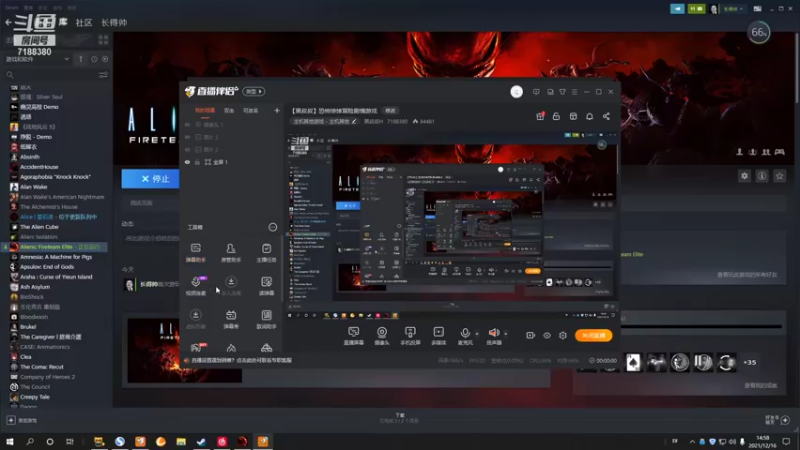The height and width of the screenshot is (450, 800).
Task: Click the +35 more achievements badge
Action: pos(749,362)
